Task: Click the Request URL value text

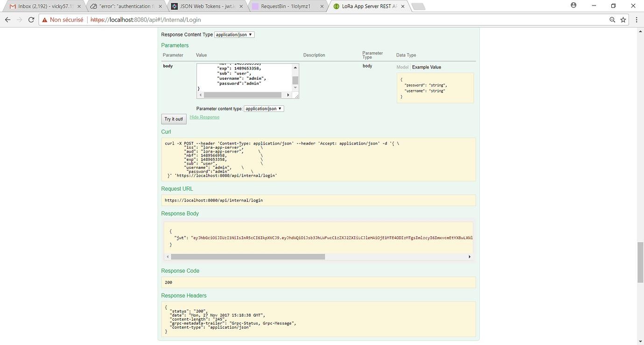Action: pos(214,200)
